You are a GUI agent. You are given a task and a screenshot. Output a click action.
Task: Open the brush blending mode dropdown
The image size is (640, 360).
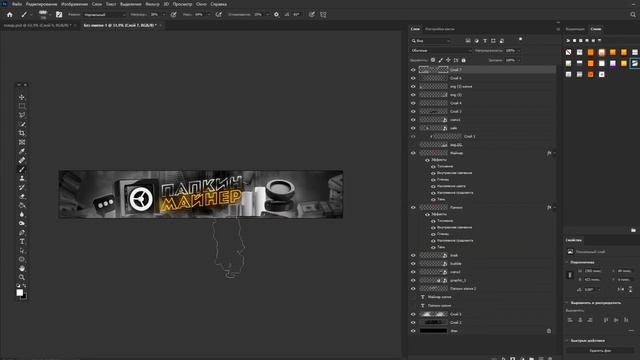click(x=104, y=14)
